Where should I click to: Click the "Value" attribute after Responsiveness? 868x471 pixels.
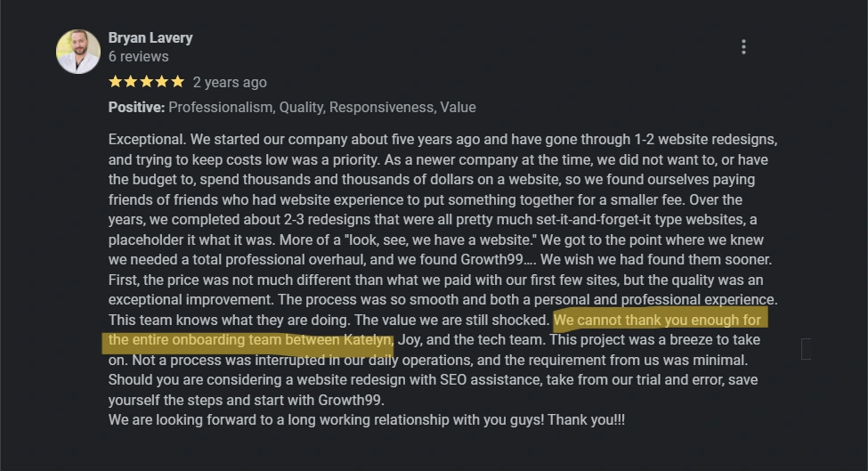tap(458, 108)
